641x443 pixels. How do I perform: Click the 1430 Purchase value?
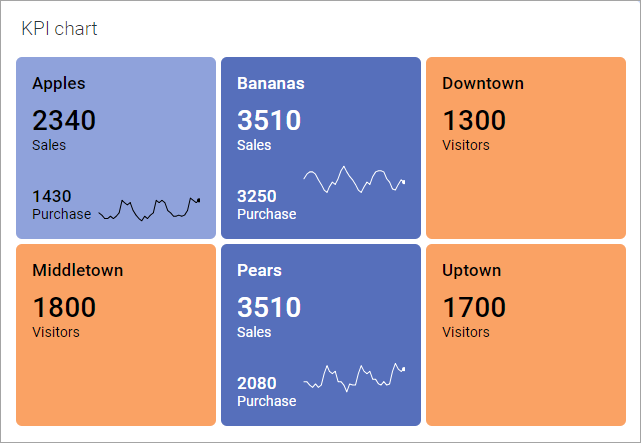52,196
